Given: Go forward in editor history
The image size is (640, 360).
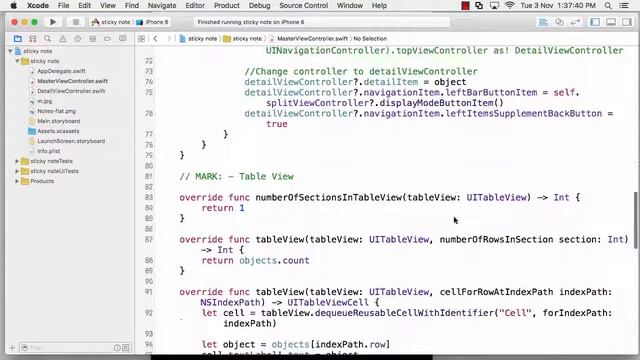Looking at the screenshot, I should [x=169, y=39].
